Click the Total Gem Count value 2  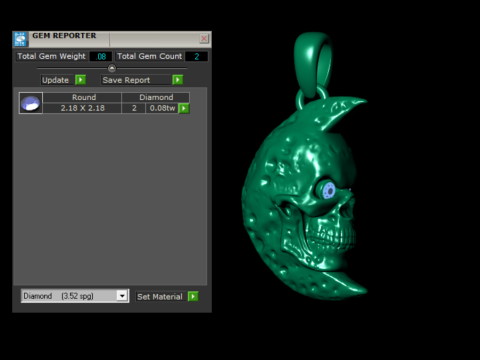click(196, 56)
